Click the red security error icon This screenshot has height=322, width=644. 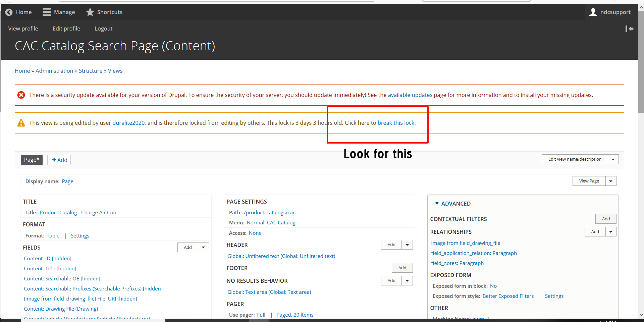click(21, 95)
